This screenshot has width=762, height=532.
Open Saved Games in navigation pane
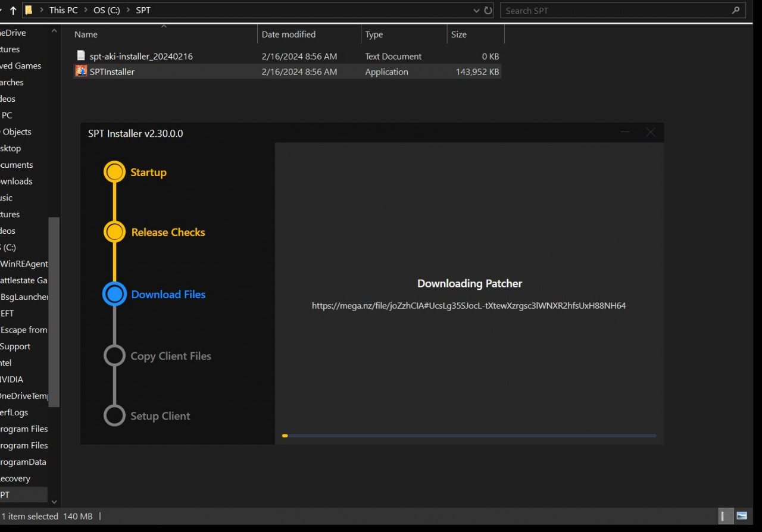[21, 65]
